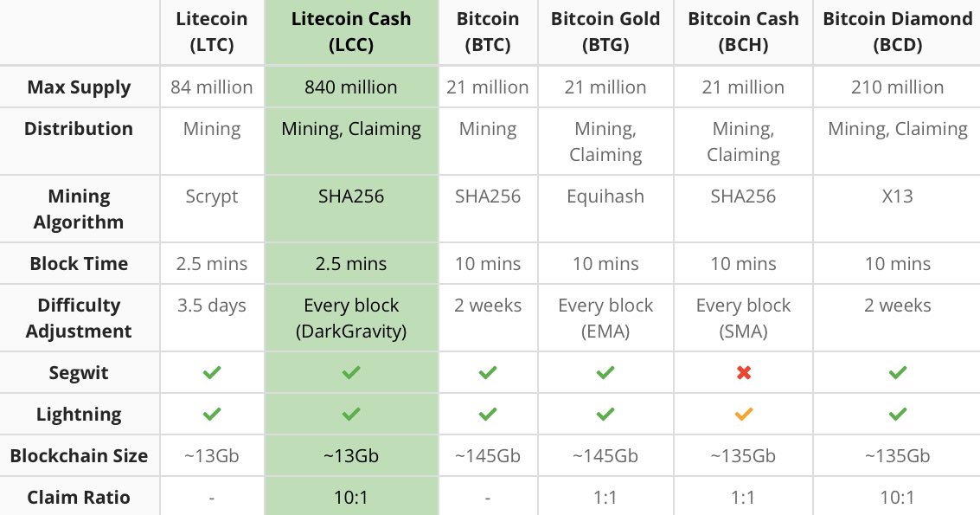Click the Litecoin Cash Segwit checkmark
980x515 pixels.
click(x=351, y=373)
